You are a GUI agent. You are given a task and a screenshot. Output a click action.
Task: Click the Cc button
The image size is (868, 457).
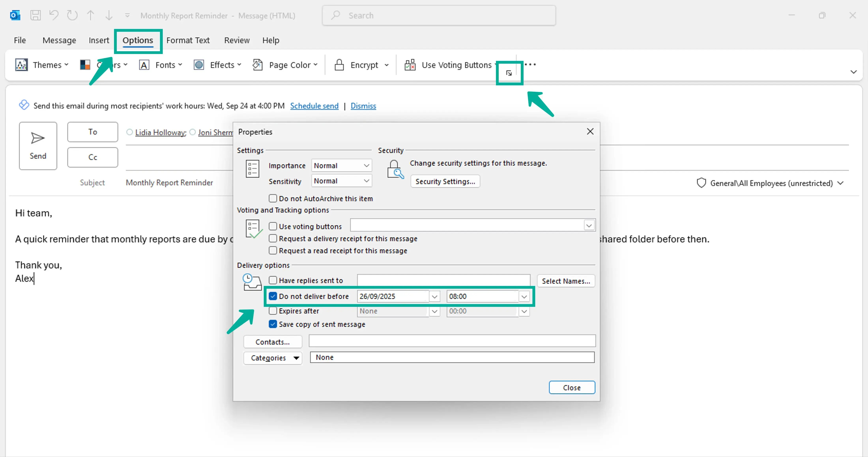93,157
